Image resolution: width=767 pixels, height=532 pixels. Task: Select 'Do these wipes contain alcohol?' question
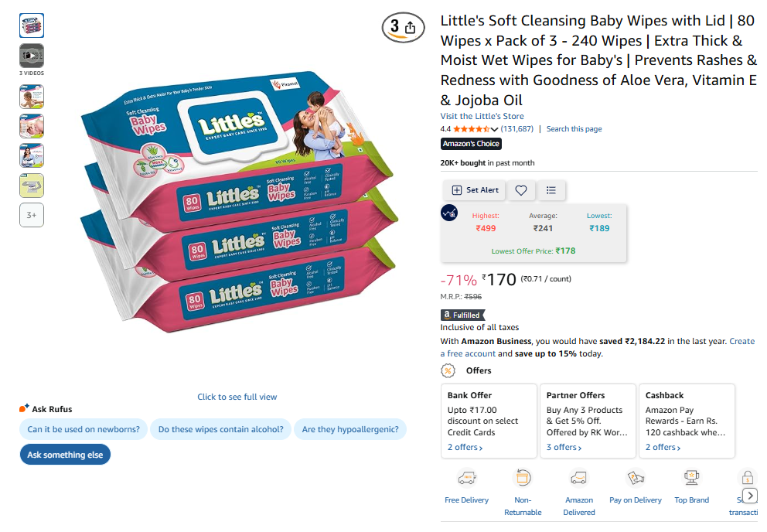[220, 429]
